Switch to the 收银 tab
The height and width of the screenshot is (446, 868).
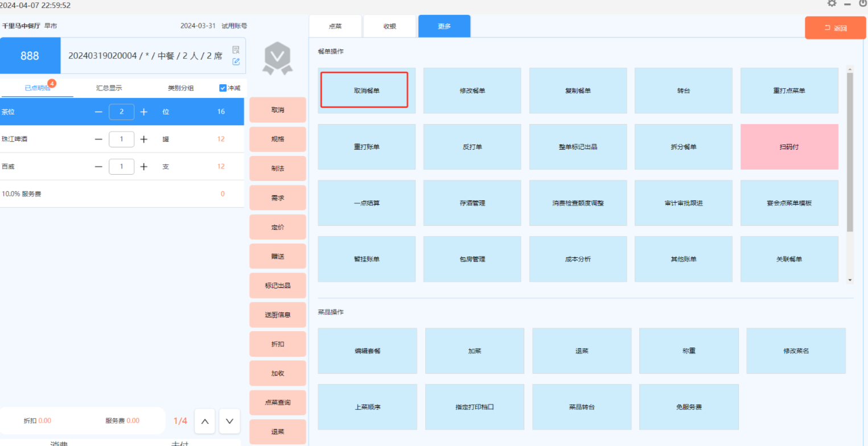pyautogui.click(x=389, y=27)
